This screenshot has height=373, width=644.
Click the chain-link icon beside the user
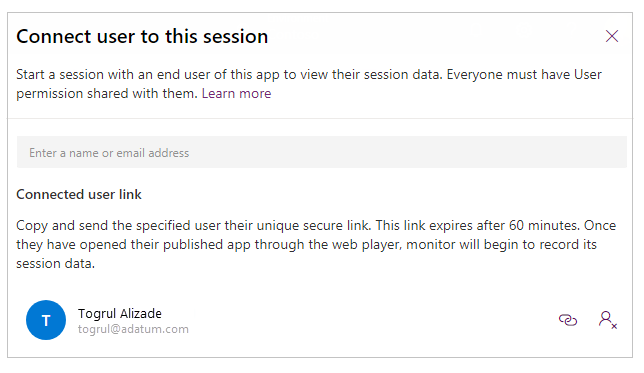[x=568, y=320]
